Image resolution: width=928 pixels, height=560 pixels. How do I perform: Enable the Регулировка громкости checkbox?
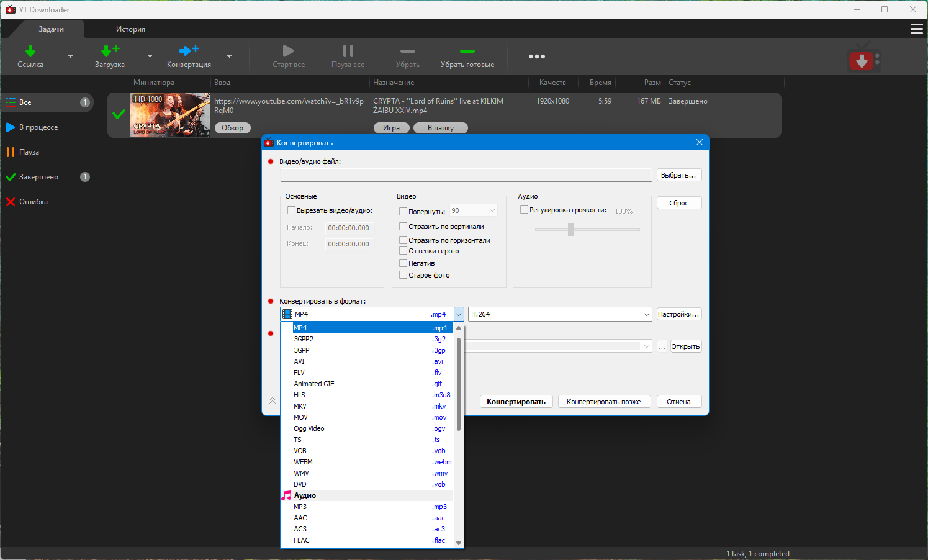coord(524,210)
